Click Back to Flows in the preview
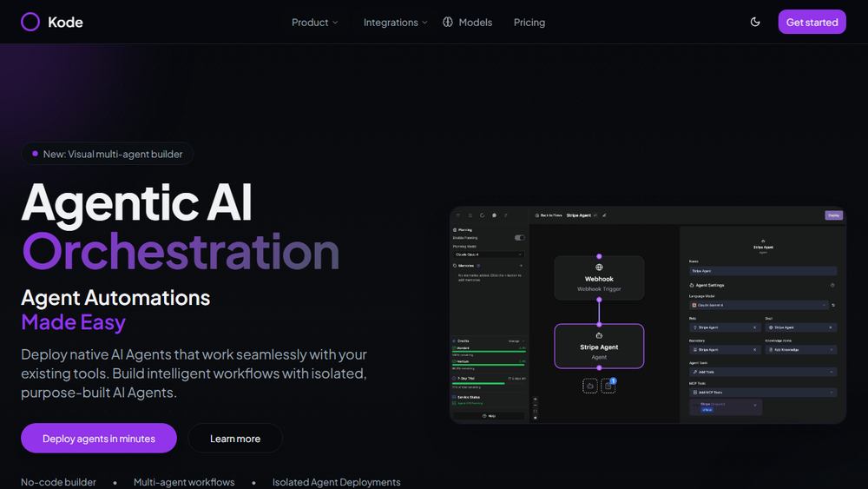This screenshot has width=868, height=489. [549, 215]
